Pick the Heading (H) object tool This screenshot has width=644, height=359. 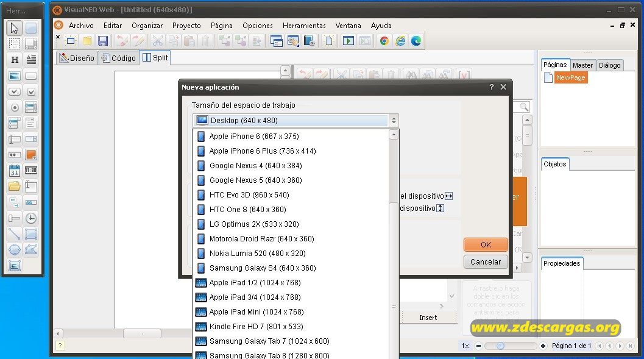[x=15, y=60]
